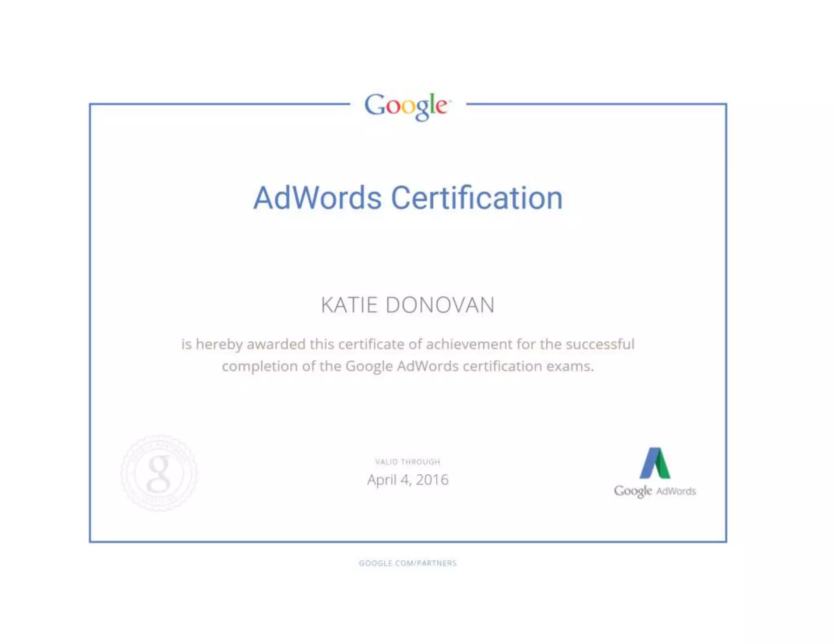Click the year '2016' in the date
This screenshot has height=644, width=834.
(432, 480)
